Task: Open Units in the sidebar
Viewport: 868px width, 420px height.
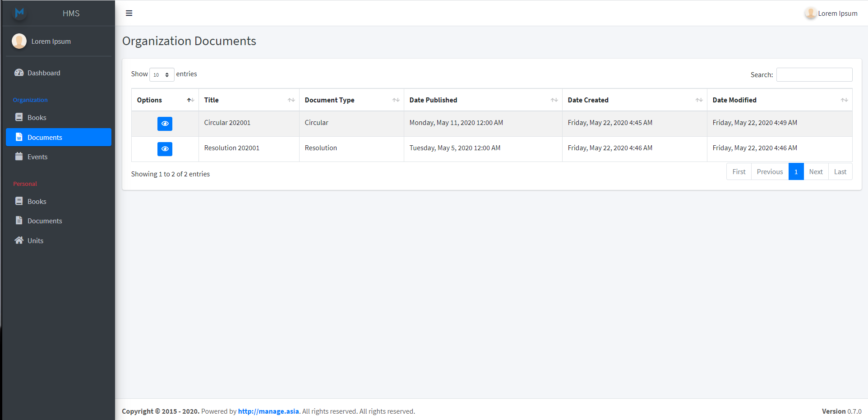Action: 35,241
